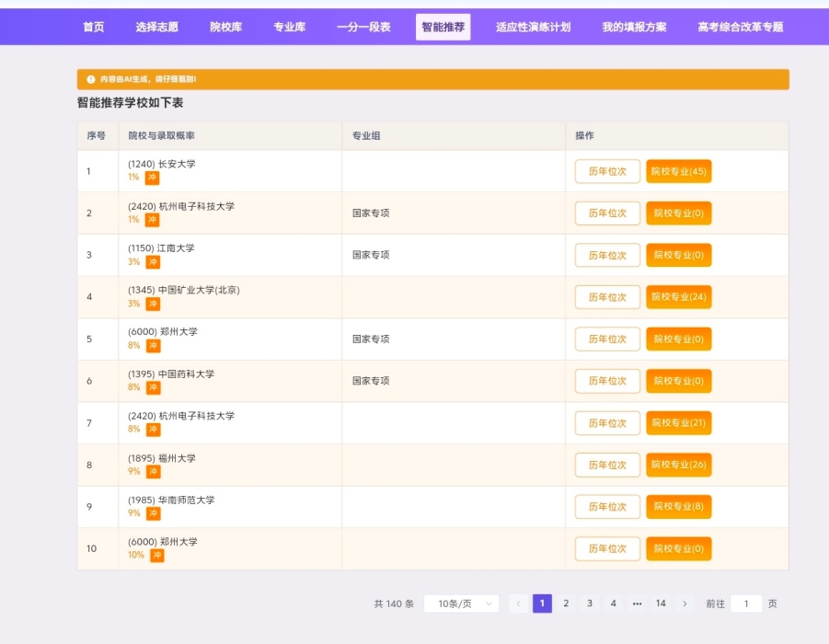Open the 一分一段表 menu item
This screenshot has width=829, height=644.
[363, 28]
